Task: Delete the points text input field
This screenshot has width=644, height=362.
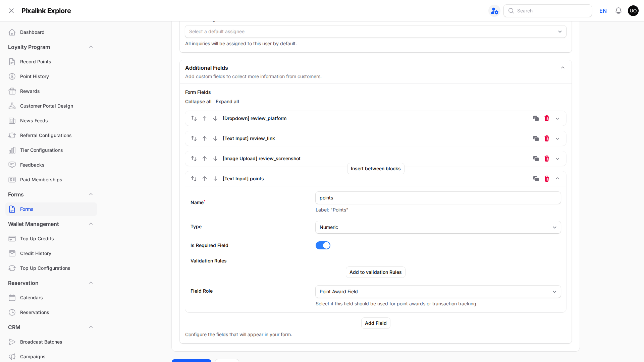Action: click(x=547, y=179)
